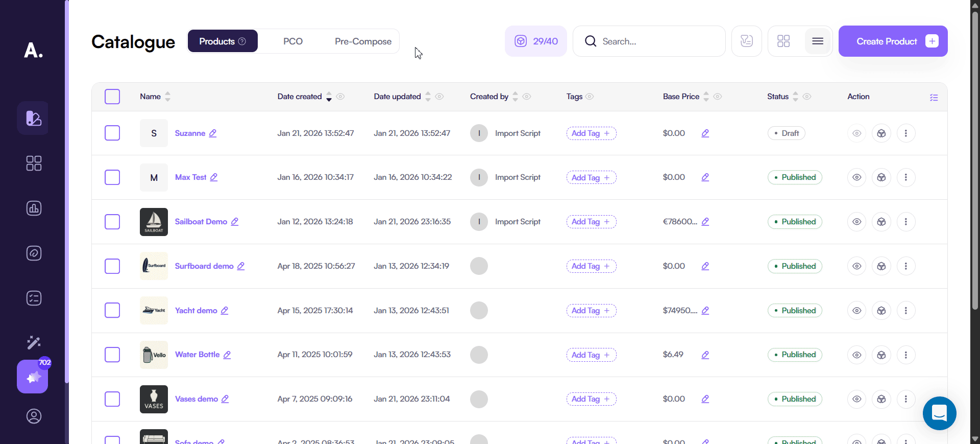Open the user profile sidebar icon
Image resolution: width=980 pixels, height=444 pixels.
(34, 416)
